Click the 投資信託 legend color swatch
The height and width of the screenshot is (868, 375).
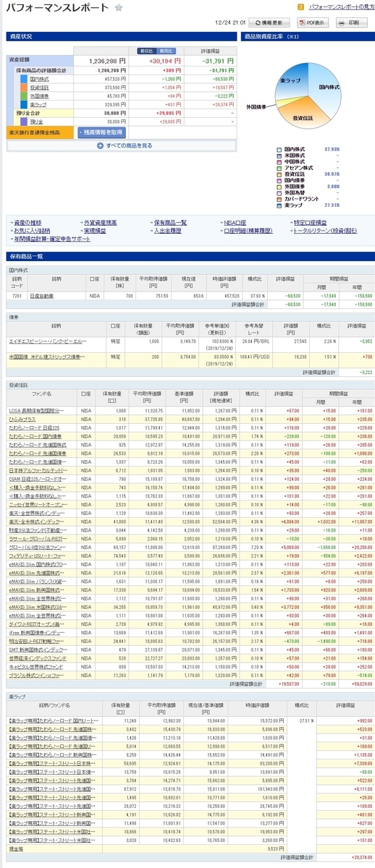click(x=280, y=174)
